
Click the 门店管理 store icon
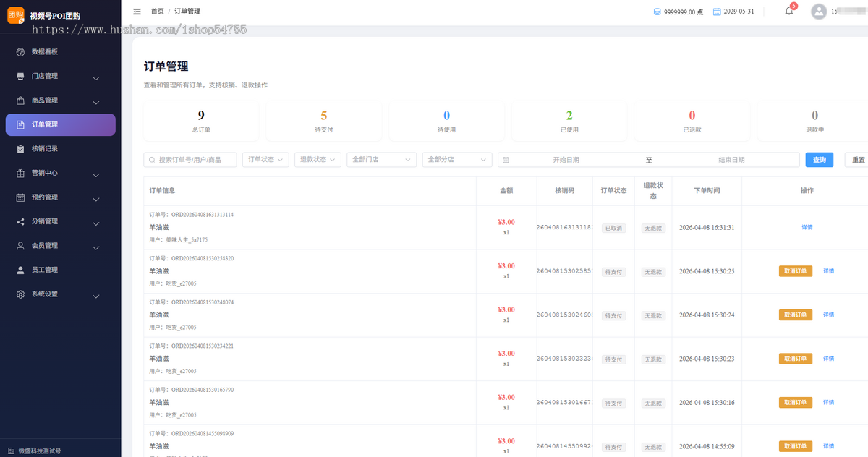pyautogui.click(x=20, y=76)
